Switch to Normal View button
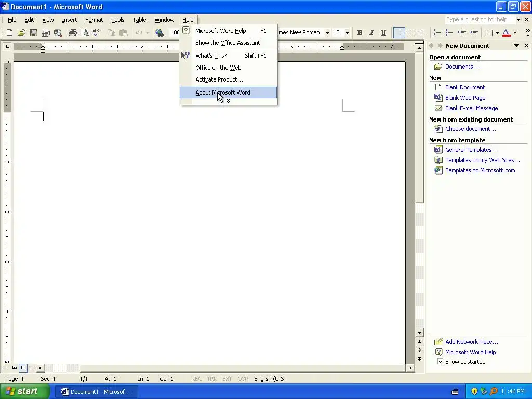 [6, 368]
